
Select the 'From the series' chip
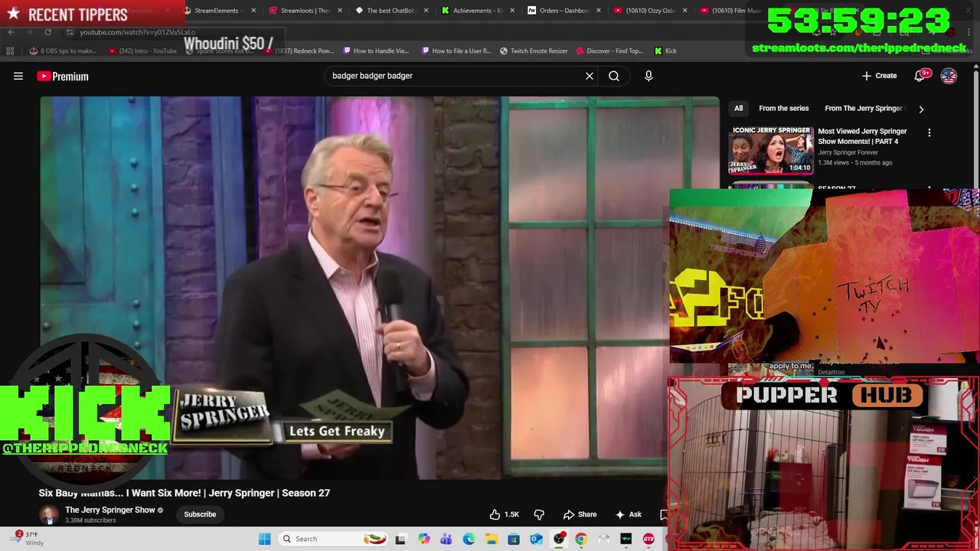783,109
